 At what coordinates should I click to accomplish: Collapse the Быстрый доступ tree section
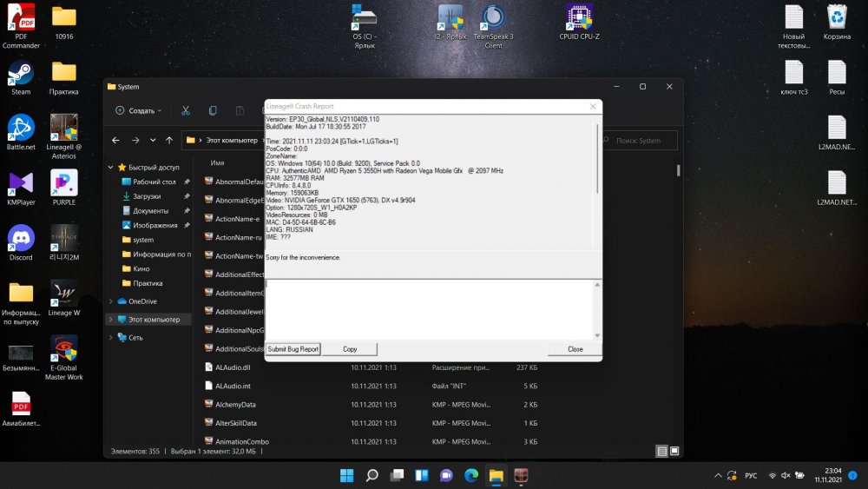pyautogui.click(x=110, y=168)
